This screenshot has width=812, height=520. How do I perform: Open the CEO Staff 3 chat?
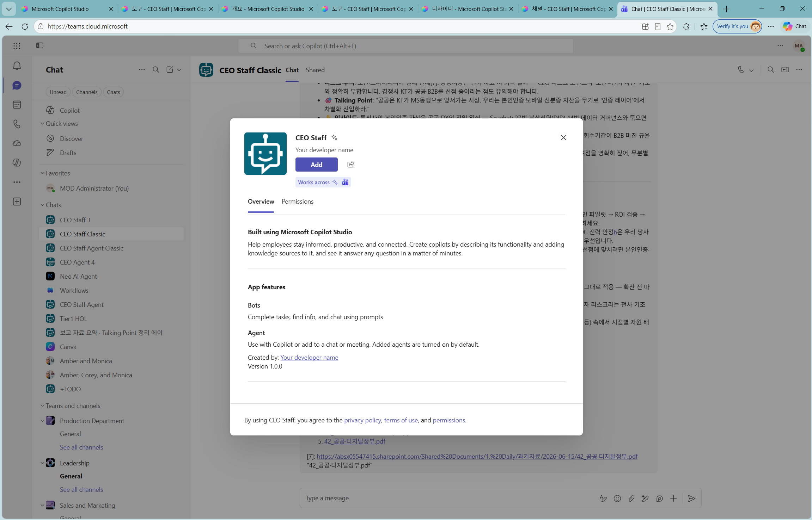coord(111,220)
